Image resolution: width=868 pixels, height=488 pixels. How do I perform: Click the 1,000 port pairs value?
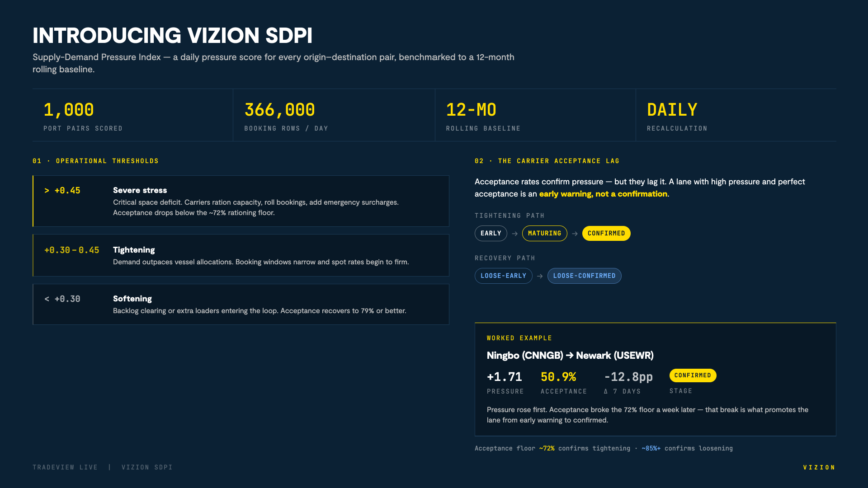point(69,110)
